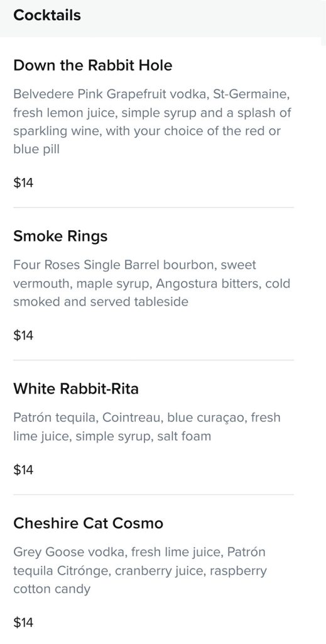Image resolution: width=326 pixels, height=644 pixels.
Task: Click the $14 price under Down the Rabbit Hole
Action: point(23,183)
